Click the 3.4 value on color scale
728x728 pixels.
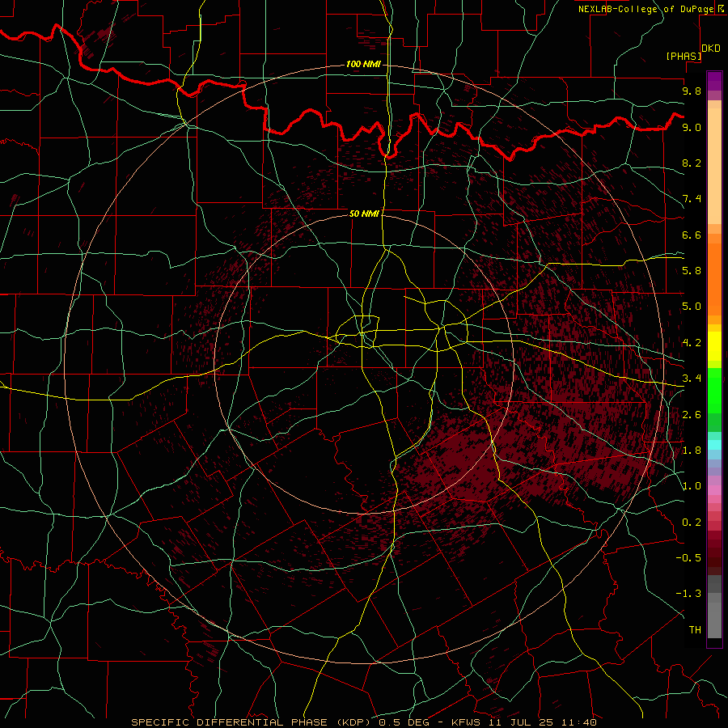[692, 379]
